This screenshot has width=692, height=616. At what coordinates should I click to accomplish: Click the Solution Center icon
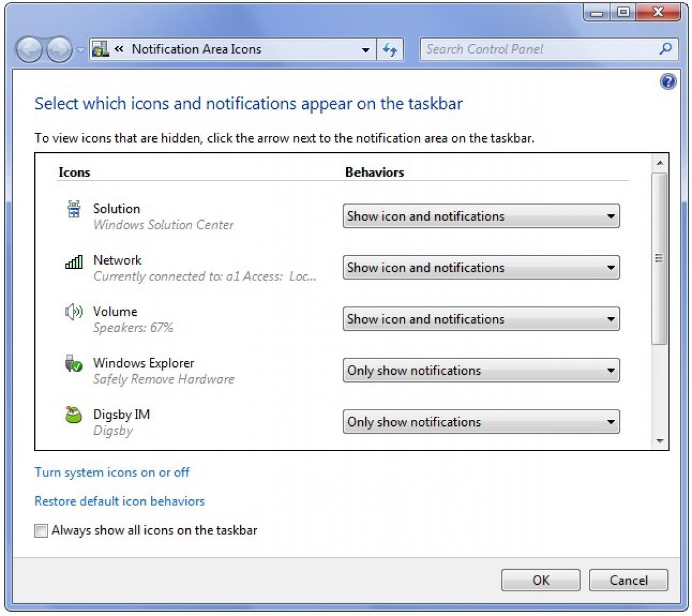coord(73,209)
